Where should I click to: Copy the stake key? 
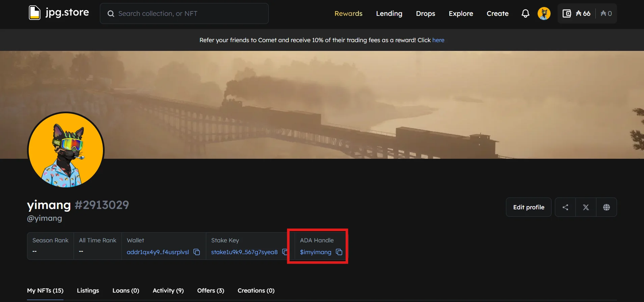pyautogui.click(x=285, y=252)
